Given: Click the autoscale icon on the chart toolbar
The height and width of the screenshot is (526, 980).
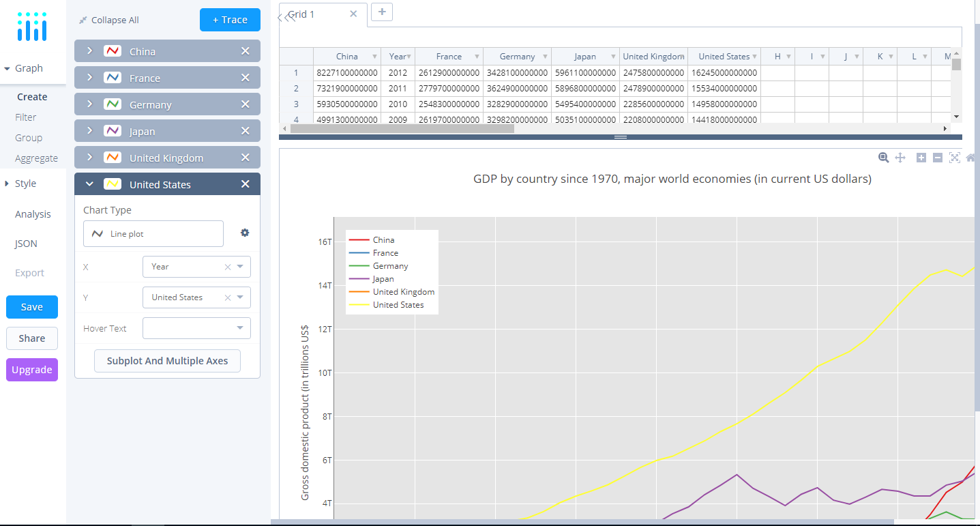Looking at the screenshot, I should click(x=955, y=158).
